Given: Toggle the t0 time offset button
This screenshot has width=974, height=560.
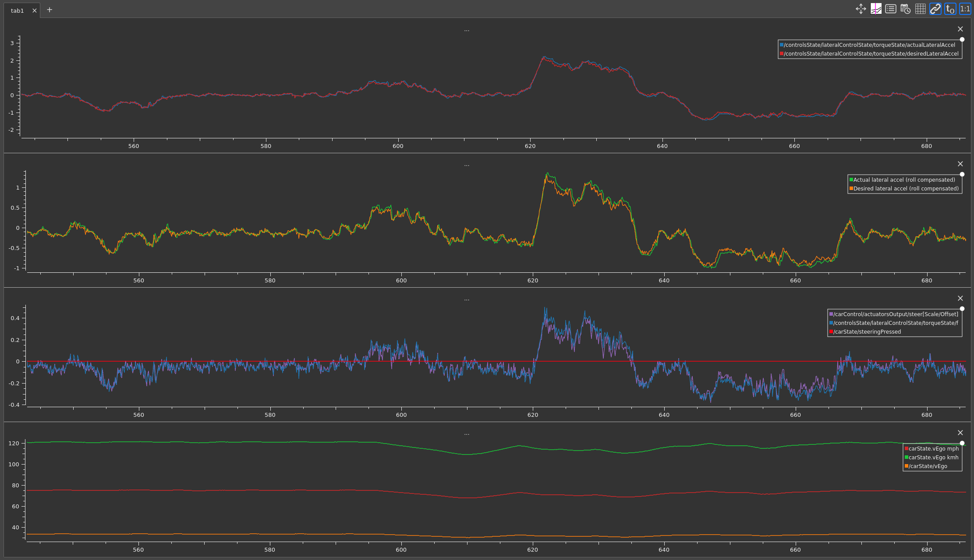Looking at the screenshot, I should 950,9.
